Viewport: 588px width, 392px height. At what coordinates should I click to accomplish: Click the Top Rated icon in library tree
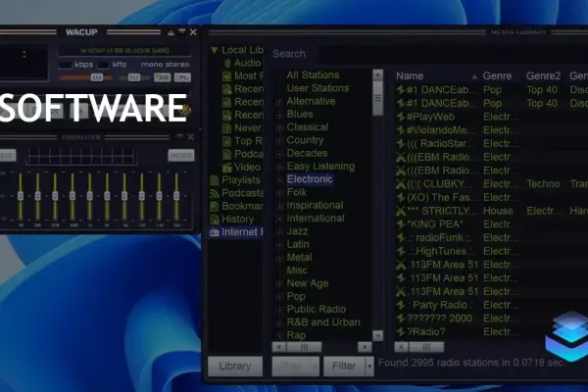227,141
